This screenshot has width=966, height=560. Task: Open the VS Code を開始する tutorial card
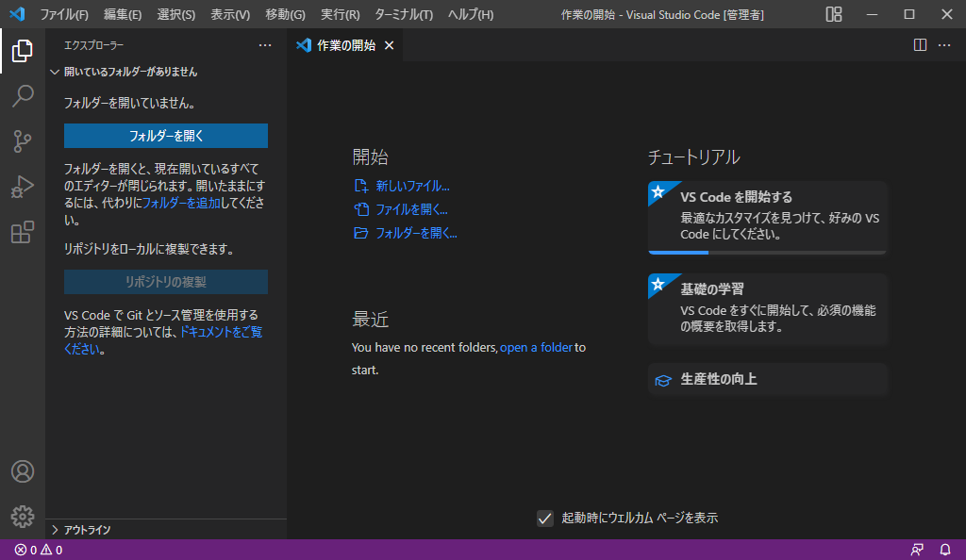tap(767, 217)
